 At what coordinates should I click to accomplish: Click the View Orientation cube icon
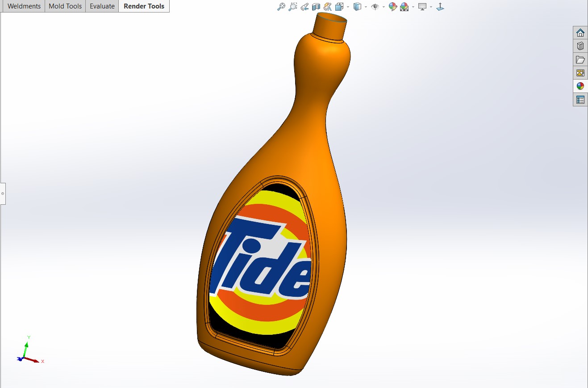[339, 7]
